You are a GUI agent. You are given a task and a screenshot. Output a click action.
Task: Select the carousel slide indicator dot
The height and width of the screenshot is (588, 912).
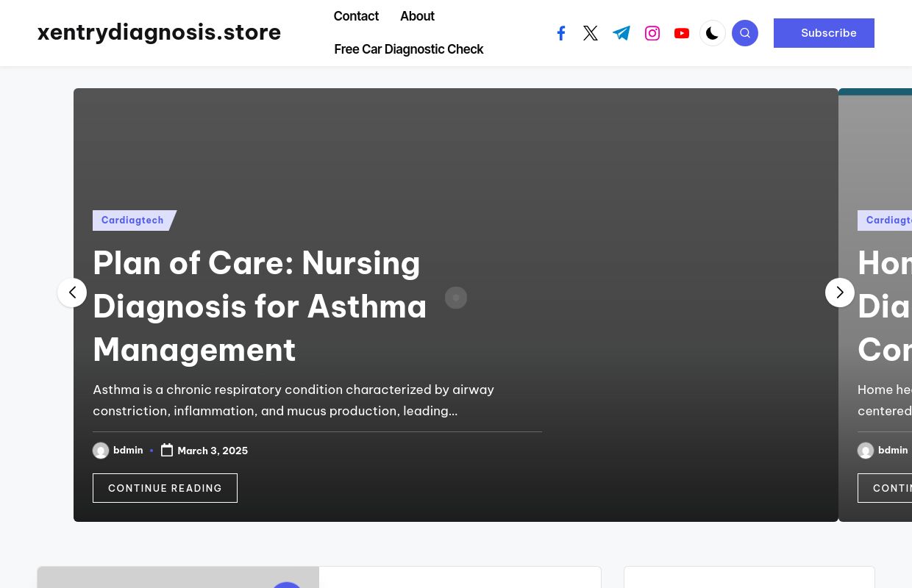[x=456, y=298]
